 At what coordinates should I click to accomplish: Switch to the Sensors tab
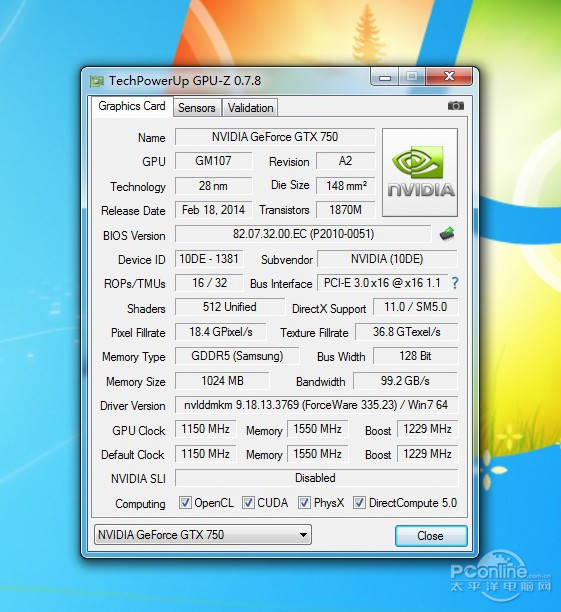pos(197,108)
